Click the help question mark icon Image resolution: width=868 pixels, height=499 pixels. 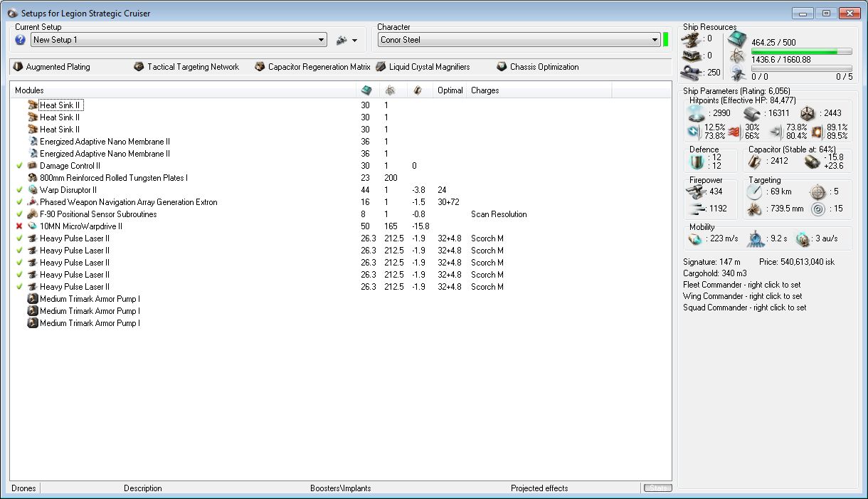(x=21, y=40)
